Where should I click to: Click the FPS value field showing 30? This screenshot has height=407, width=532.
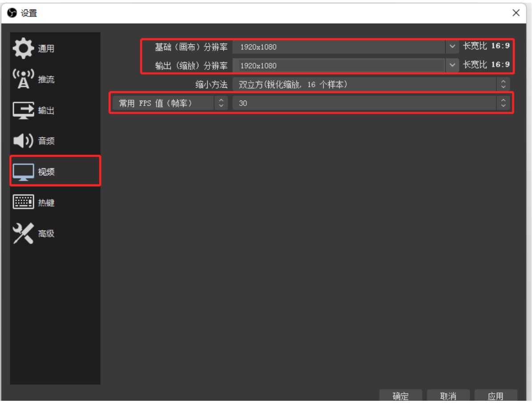click(x=371, y=103)
